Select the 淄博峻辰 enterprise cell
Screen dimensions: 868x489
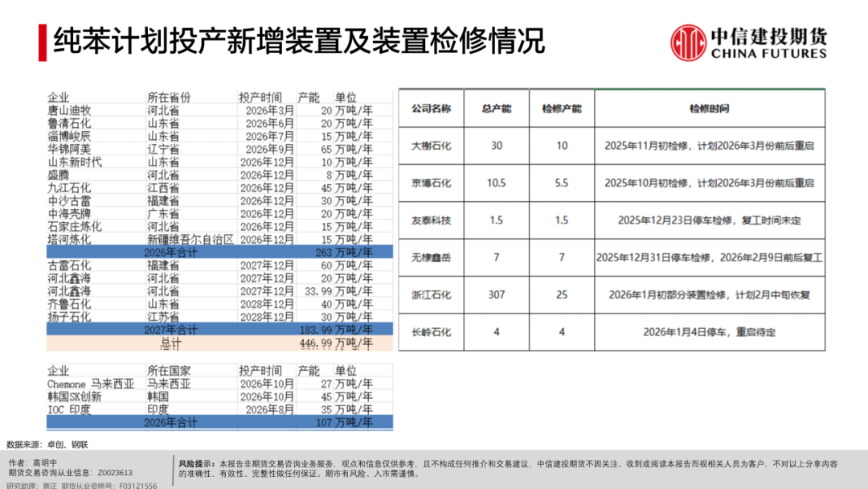pos(69,136)
